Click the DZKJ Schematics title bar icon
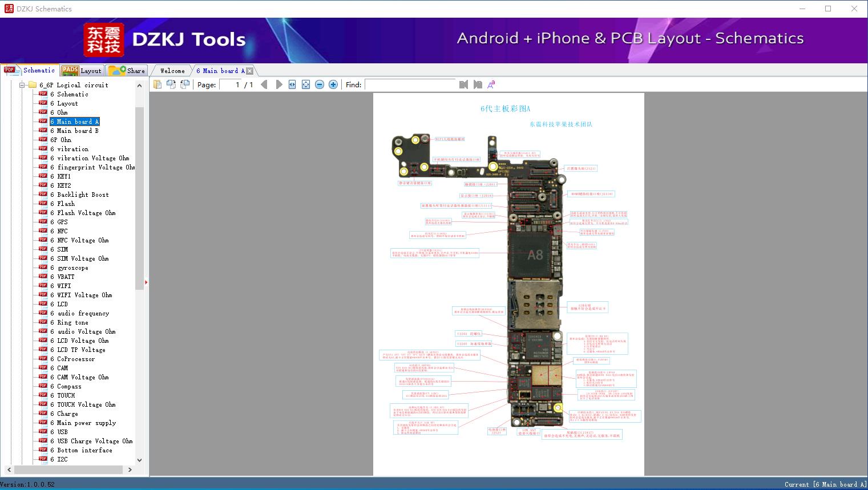 9,9
